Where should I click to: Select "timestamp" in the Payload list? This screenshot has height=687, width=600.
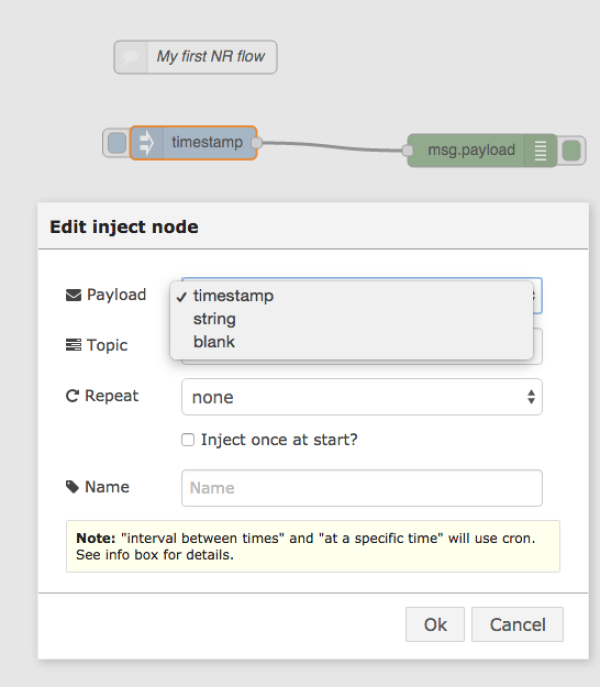(233, 296)
